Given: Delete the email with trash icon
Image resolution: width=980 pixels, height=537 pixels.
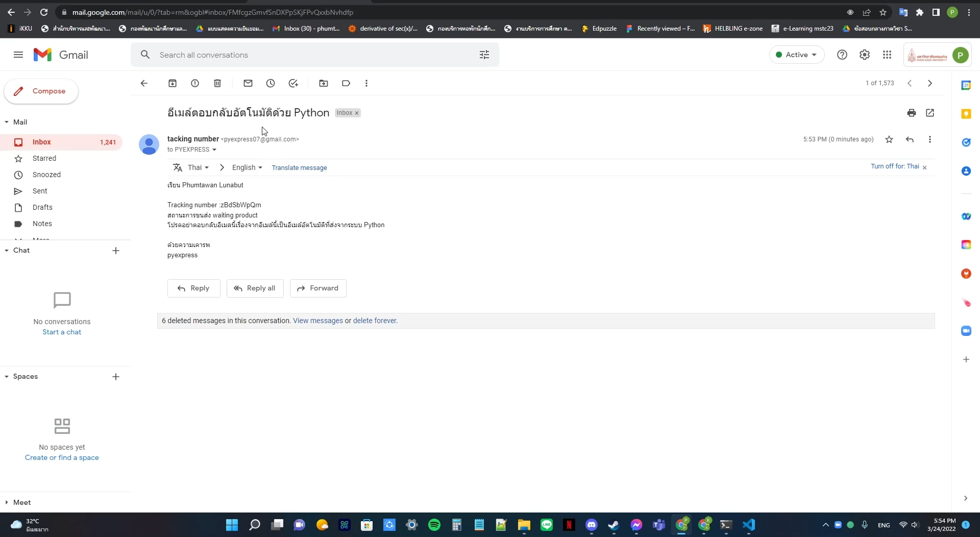Looking at the screenshot, I should (217, 83).
